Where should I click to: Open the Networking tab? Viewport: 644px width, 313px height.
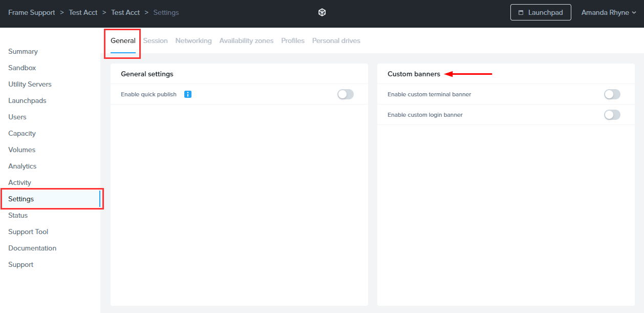tap(193, 40)
